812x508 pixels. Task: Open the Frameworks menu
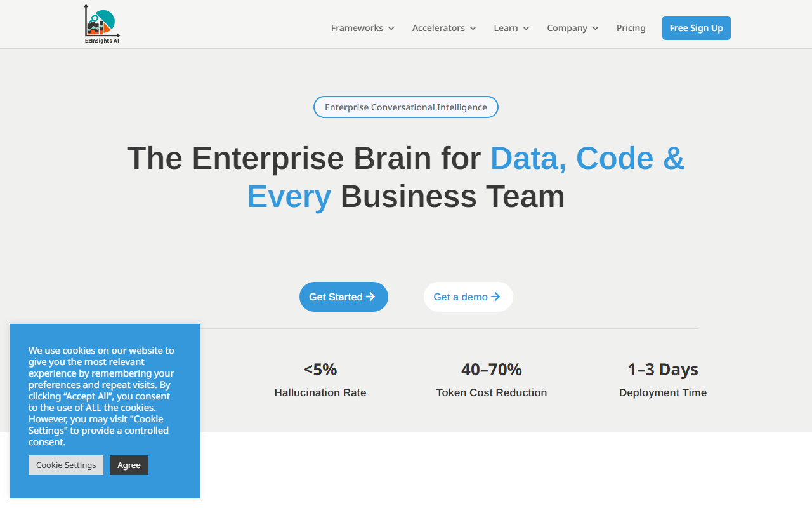[x=357, y=28]
